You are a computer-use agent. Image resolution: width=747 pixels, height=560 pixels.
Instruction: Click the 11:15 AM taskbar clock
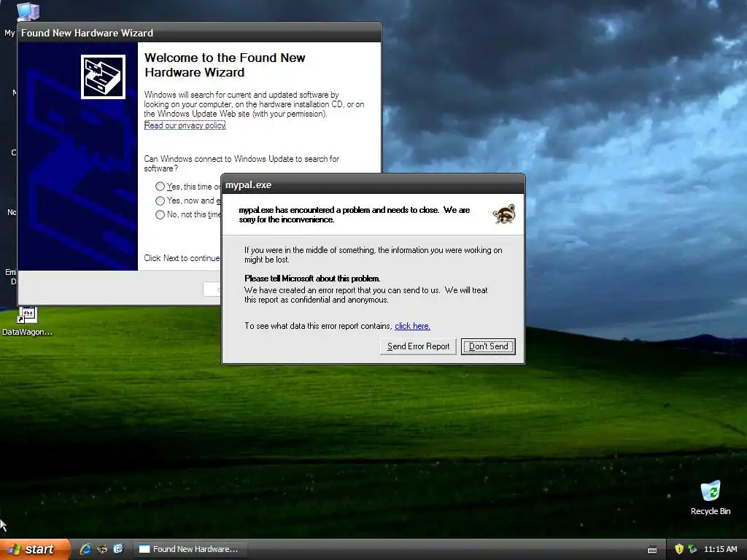tap(720, 549)
